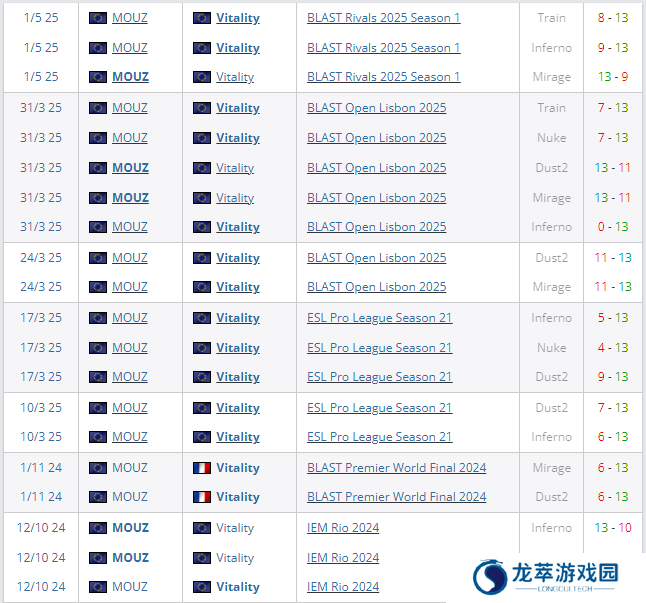The width and height of the screenshot is (646, 603).
Task: Open ESL Pro League Season 21 link, 17/3 Inferno row
Action: (x=379, y=318)
